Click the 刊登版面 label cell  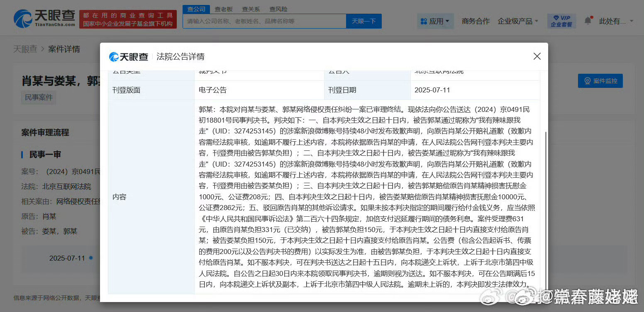(x=151, y=90)
